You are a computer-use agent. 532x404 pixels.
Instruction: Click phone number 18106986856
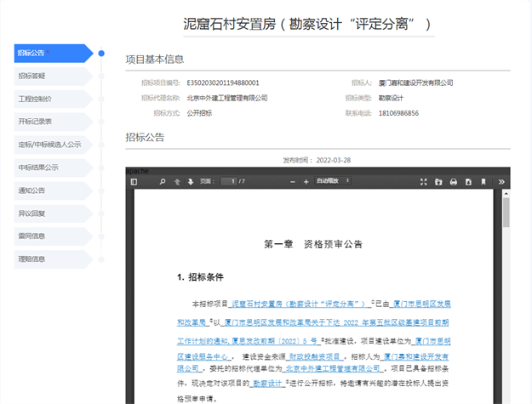(398, 113)
